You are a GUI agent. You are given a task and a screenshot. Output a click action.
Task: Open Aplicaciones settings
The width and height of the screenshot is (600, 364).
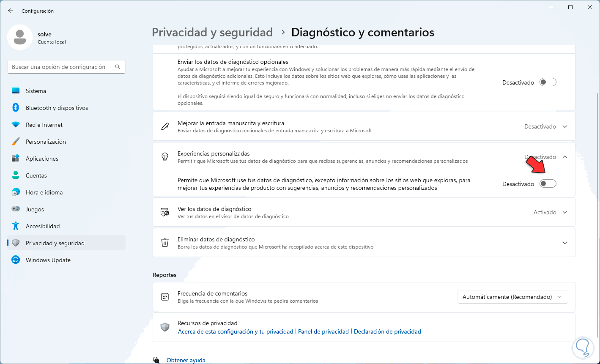(x=66, y=159)
